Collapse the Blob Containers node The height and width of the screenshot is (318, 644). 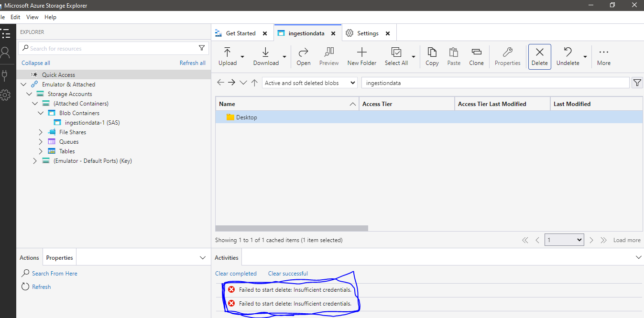pos(41,113)
